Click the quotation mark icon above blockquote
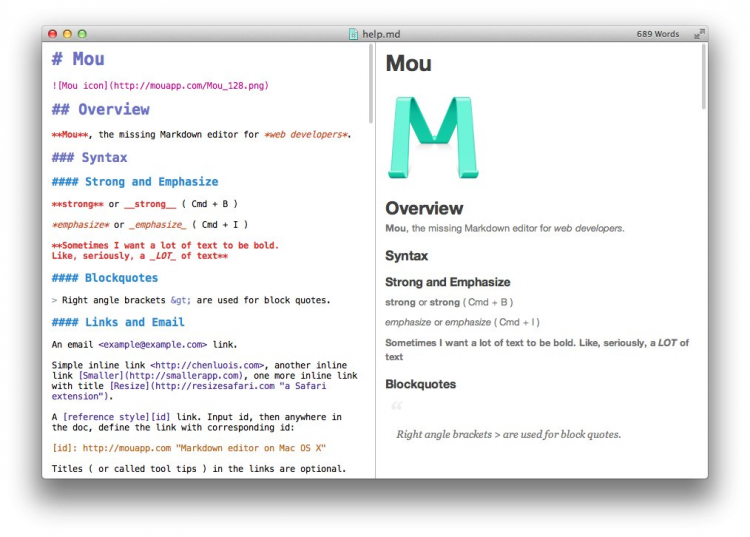 point(397,406)
